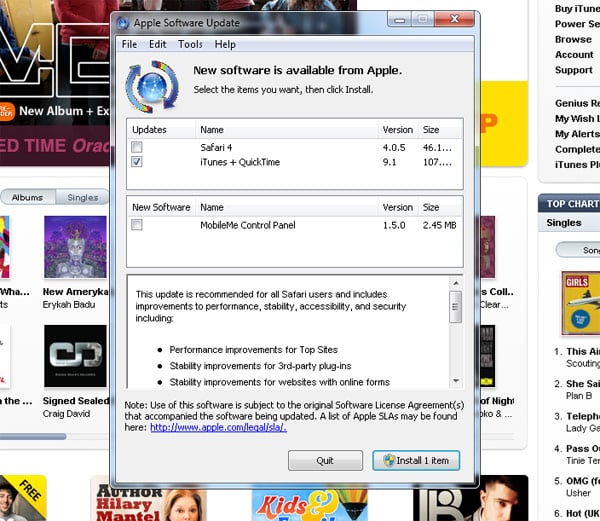This screenshot has width=600, height=521.
Task: Open Genius Recommendations link in iTunes
Action: tap(577, 103)
